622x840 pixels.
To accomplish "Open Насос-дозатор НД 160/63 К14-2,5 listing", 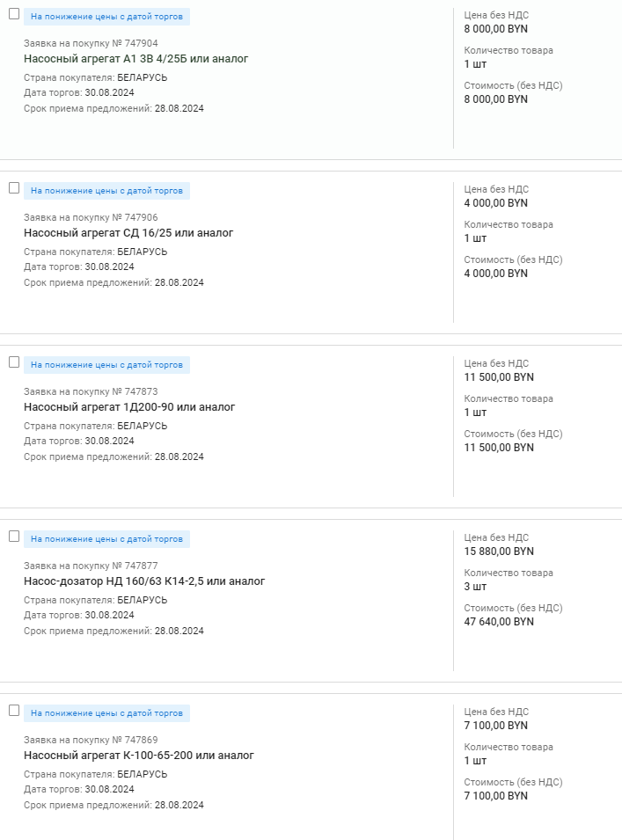I will 144,581.
